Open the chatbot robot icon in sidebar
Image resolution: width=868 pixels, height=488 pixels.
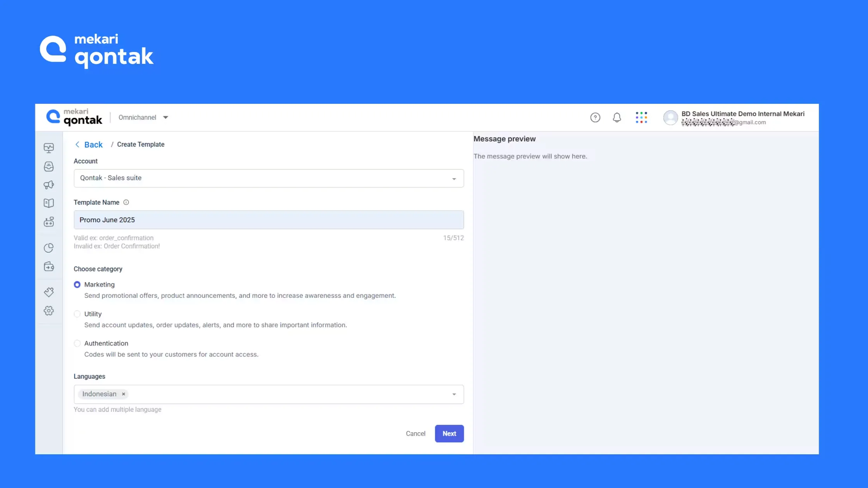point(49,222)
